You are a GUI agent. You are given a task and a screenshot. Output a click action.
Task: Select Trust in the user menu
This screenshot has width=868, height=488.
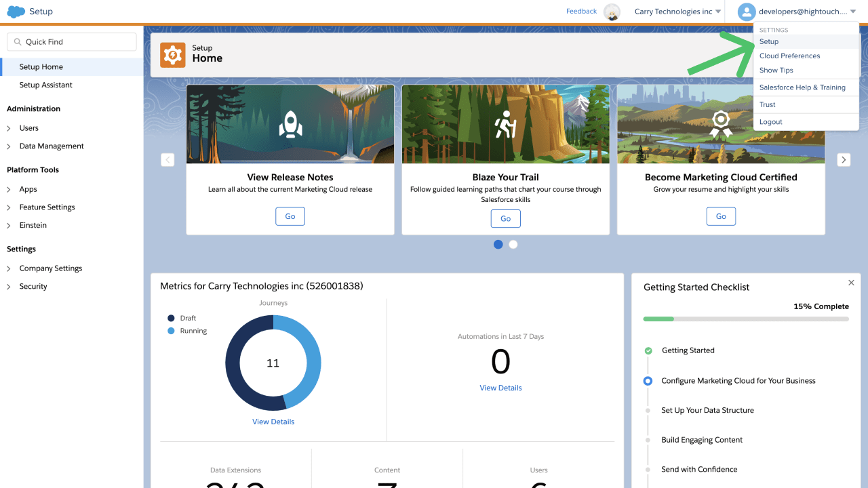click(x=806, y=105)
